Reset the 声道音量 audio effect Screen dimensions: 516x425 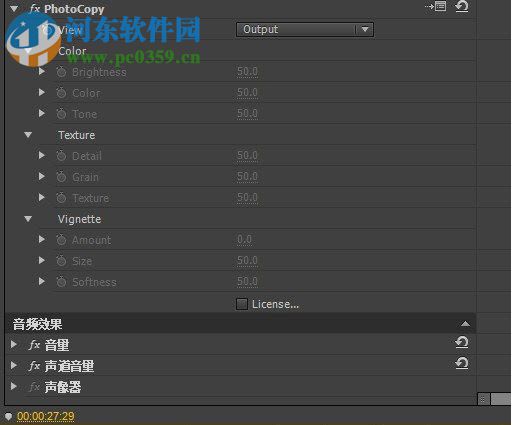point(462,363)
